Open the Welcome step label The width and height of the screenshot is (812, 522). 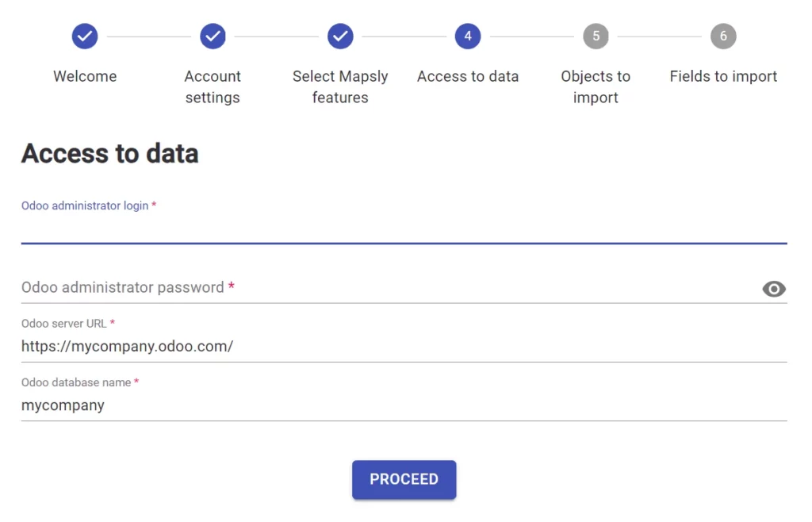(85, 76)
